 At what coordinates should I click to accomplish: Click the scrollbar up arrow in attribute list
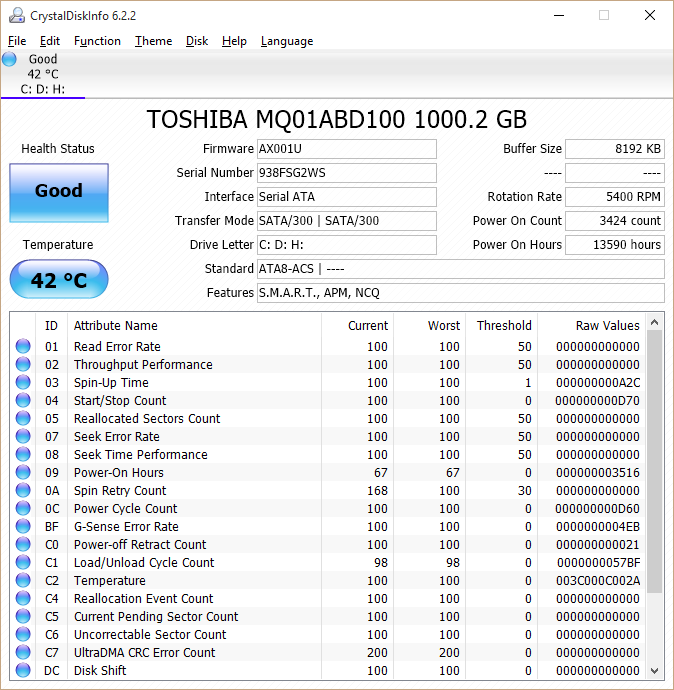[x=655, y=323]
